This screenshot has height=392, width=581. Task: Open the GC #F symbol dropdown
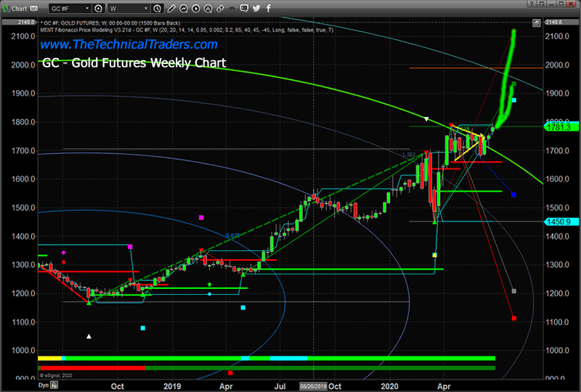pyautogui.click(x=70, y=9)
